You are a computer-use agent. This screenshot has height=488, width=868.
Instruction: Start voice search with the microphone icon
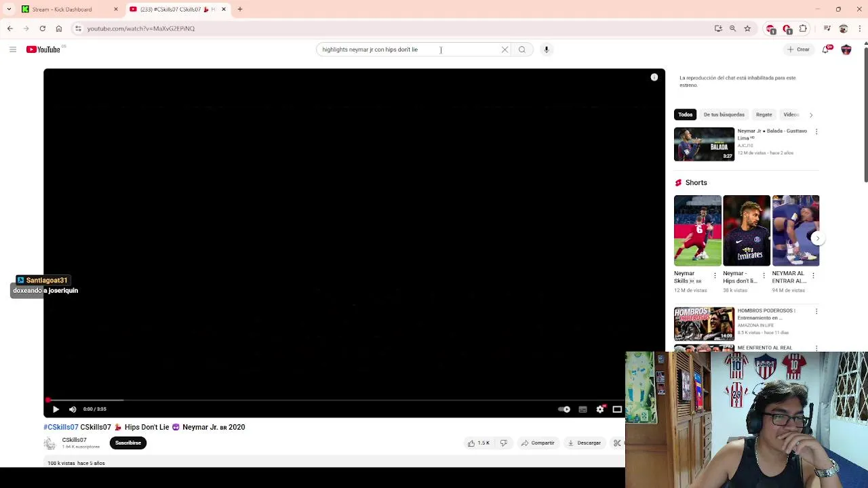click(x=547, y=49)
